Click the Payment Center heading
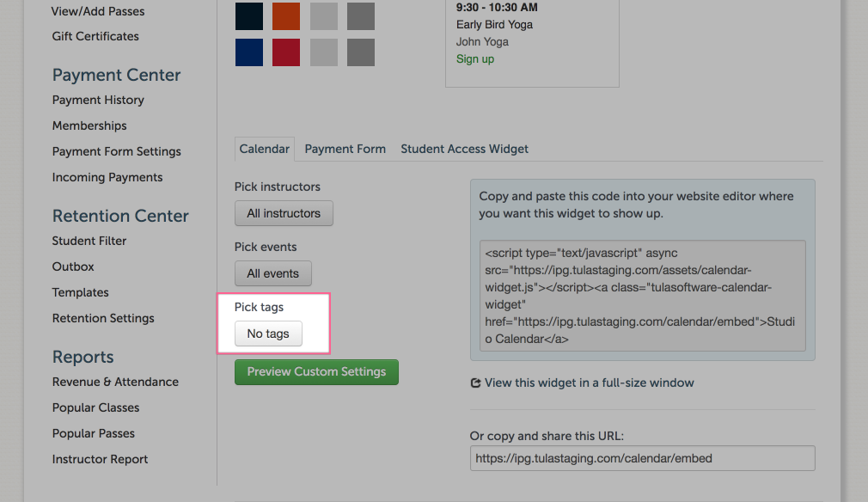Screen dimensions: 868x502 116,76
